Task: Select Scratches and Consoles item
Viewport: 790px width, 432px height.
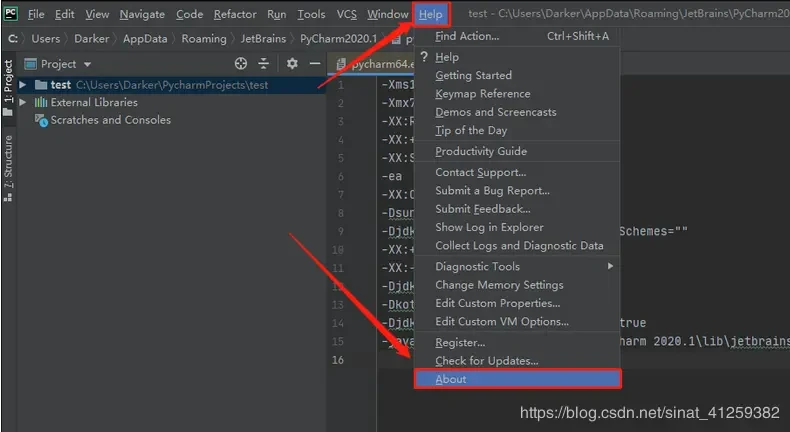Action: pos(110,120)
